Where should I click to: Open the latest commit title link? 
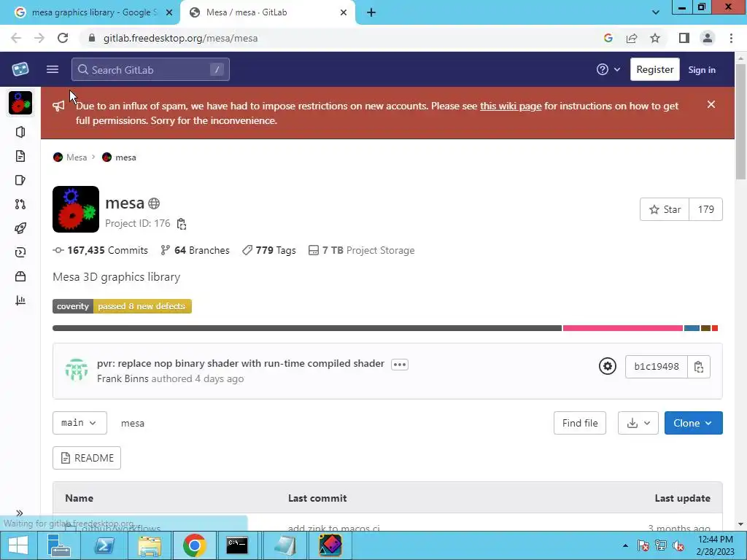coord(241,363)
